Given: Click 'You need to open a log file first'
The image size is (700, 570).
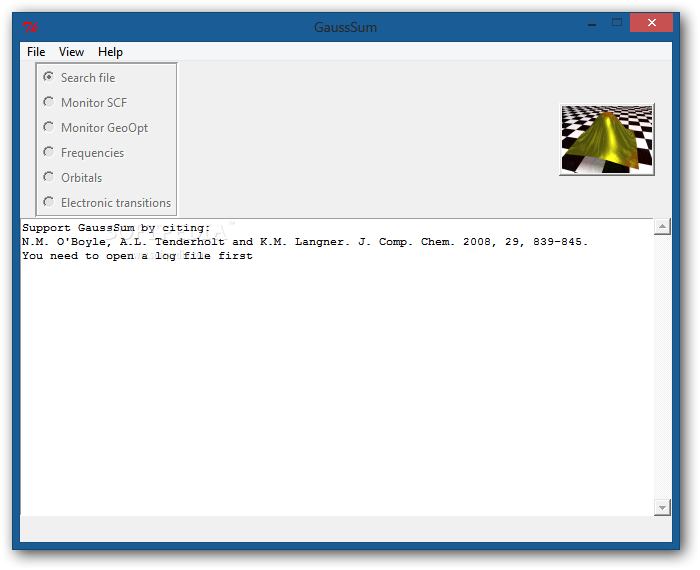Looking at the screenshot, I should (x=137, y=256).
